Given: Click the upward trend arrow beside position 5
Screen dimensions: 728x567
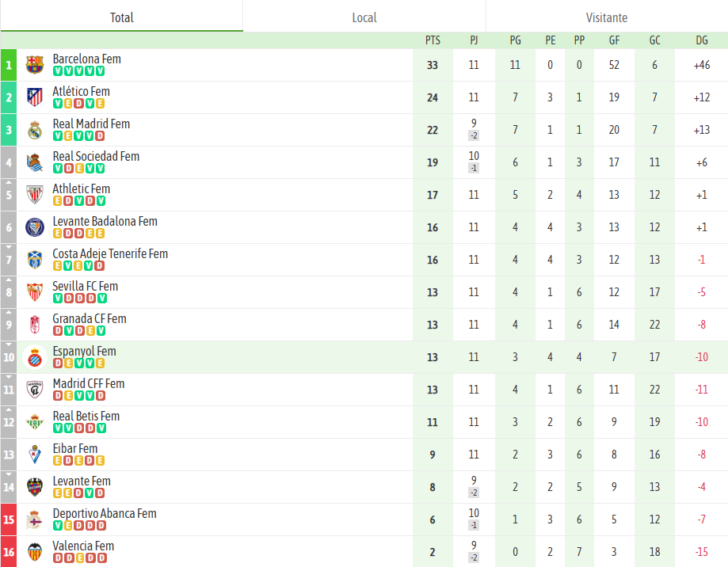Looking at the screenshot, I should 8,181.
